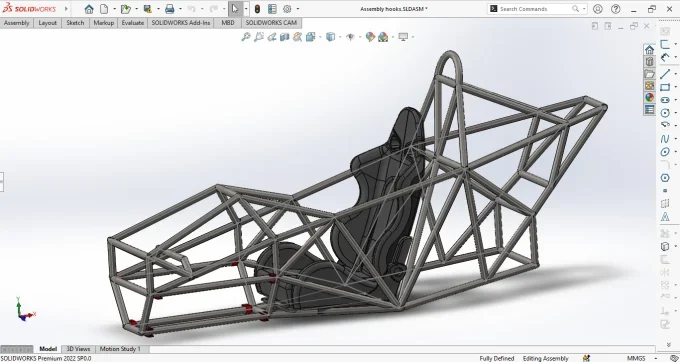Expand the Line tool dropdown arrow
Screen dimensions: 680x362
[676, 74]
